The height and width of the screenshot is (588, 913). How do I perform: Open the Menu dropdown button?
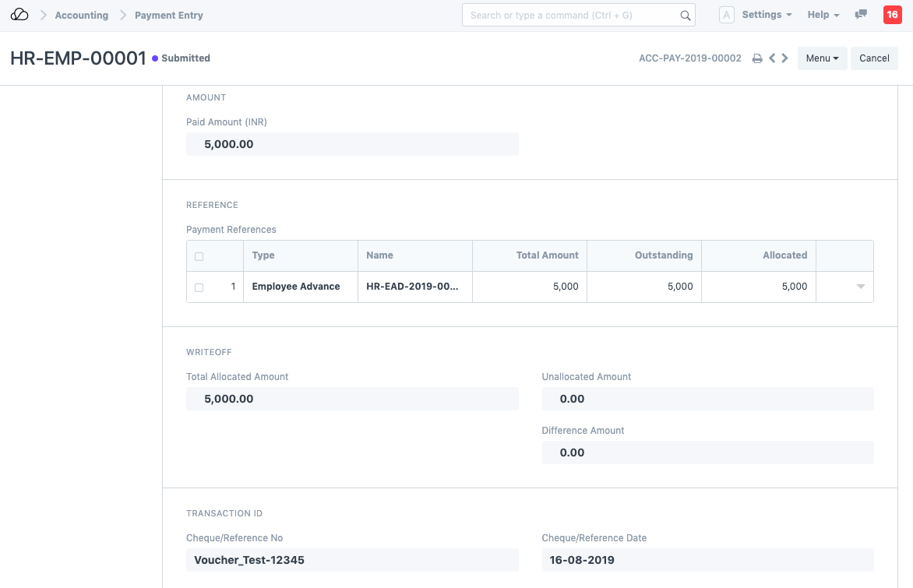(x=822, y=58)
